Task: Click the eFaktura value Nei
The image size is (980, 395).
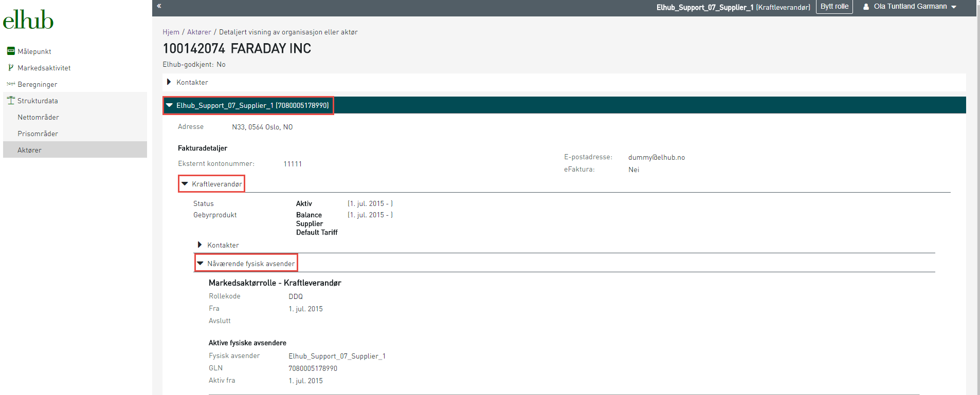Action: click(634, 170)
